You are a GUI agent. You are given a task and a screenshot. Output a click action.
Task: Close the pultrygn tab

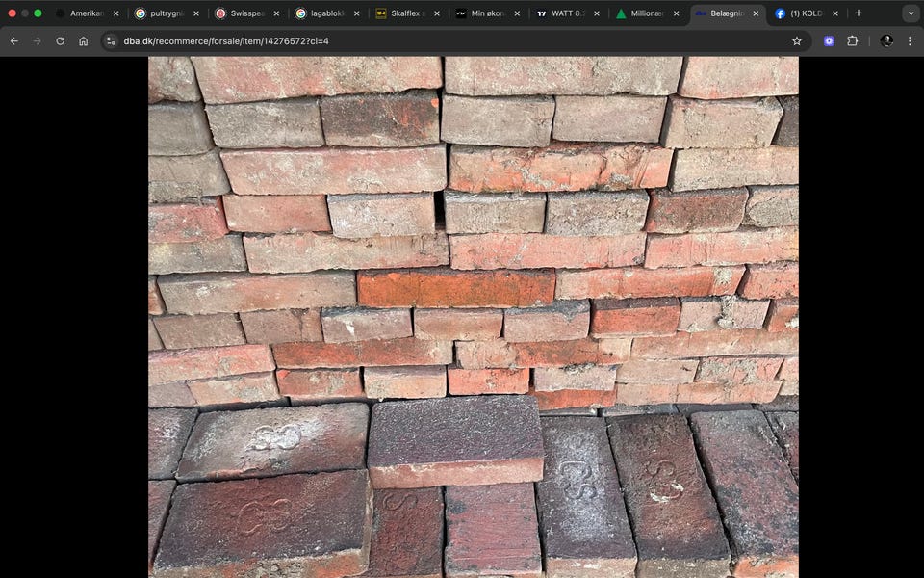click(196, 13)
